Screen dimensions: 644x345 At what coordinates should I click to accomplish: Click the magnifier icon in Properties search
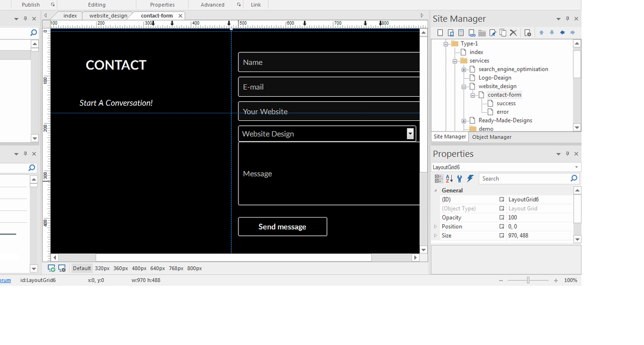(574, 179)
